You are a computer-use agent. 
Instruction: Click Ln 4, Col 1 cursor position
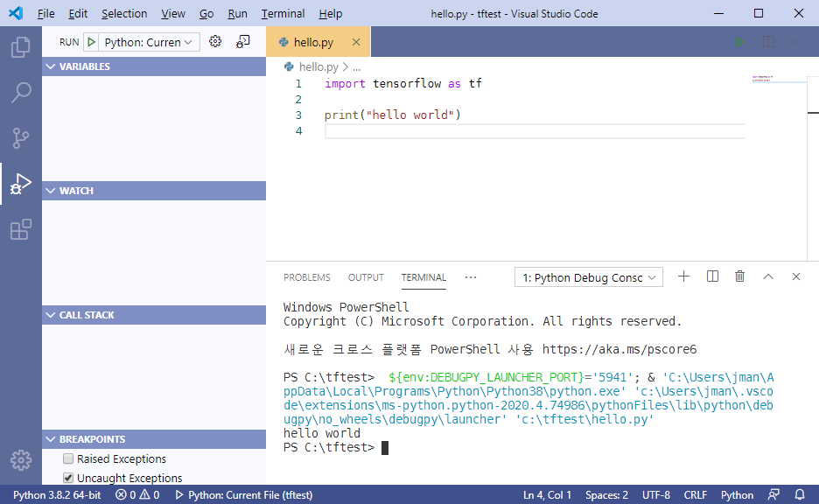tap(548, 494)
